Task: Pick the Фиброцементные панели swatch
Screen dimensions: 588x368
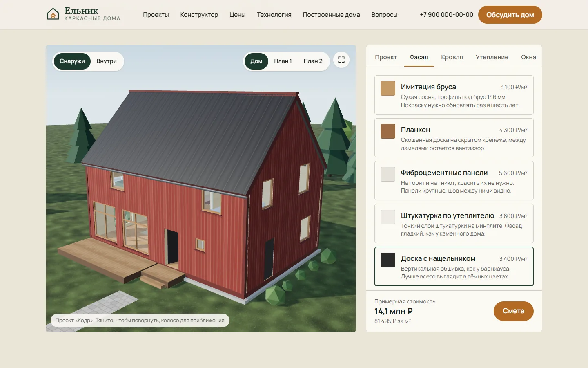Action: coord(388,174)
